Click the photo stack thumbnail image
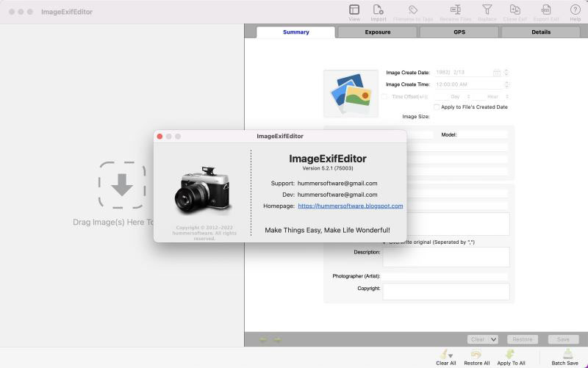Screen dimensions: 588x368 click(351, 93)
